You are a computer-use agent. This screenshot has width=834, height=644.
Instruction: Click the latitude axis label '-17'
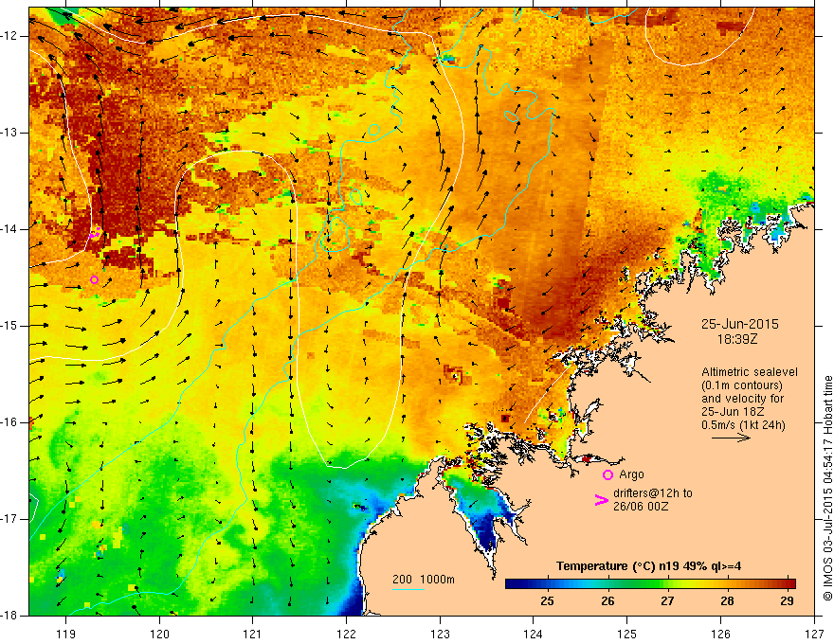pyautogui.click(x=9, y=519)
